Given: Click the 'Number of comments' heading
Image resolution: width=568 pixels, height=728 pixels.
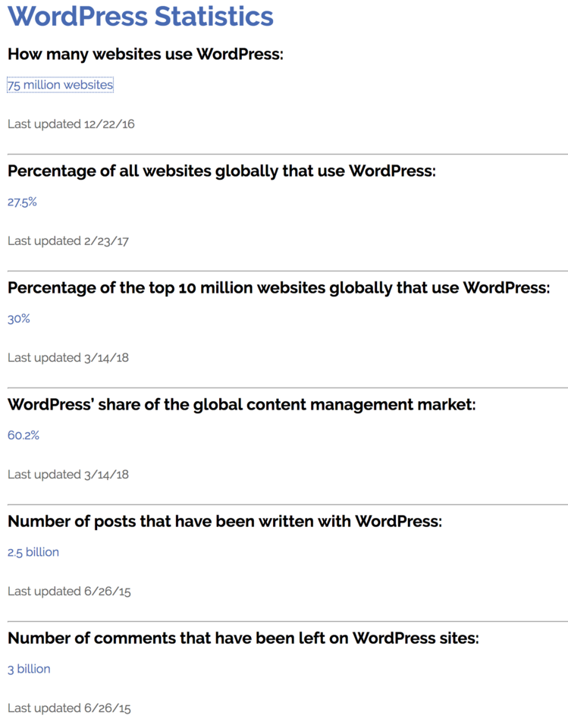Looking at the screenshot, I should (243, 639).
